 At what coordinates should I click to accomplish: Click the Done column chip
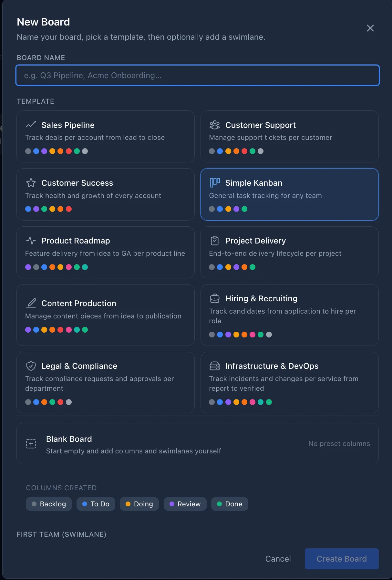[x=230, y=504]
